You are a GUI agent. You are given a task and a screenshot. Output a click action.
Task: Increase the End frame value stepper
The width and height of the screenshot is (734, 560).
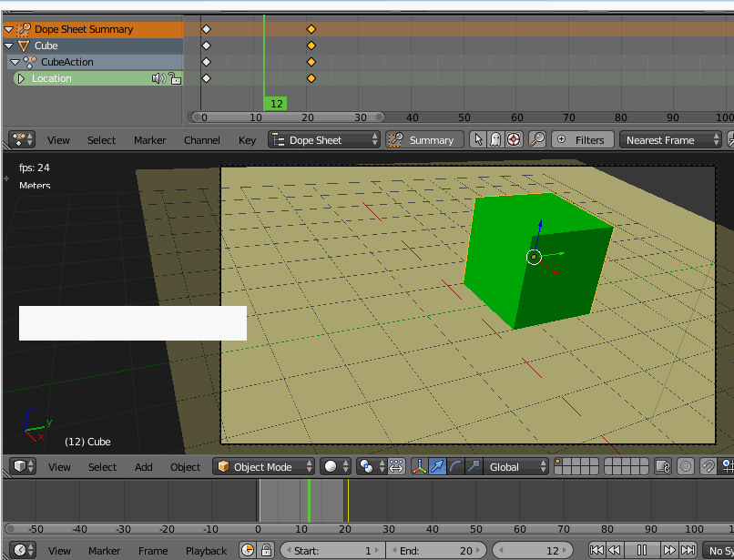pos(479,550)
